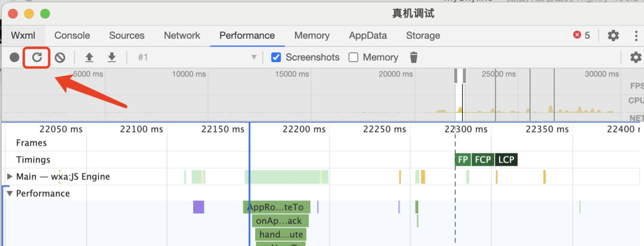Toggle the Screenshots checkbox

click(277, 57)
